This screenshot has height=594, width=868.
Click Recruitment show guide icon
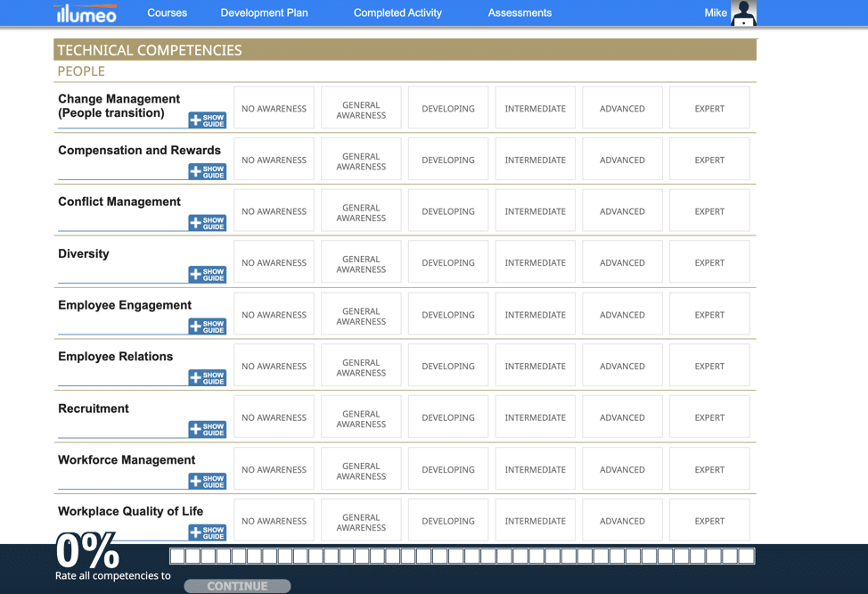click(x=207, y=430)
